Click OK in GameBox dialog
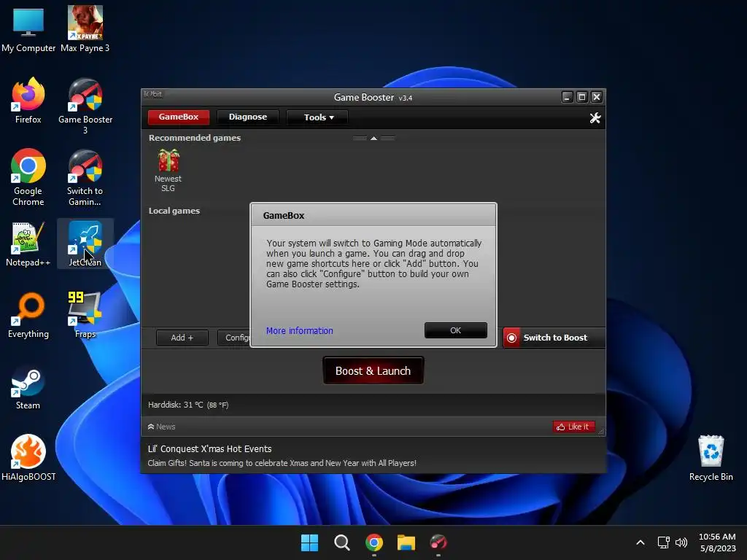Viewport: 747px width, 560px height. click(455, 330)
